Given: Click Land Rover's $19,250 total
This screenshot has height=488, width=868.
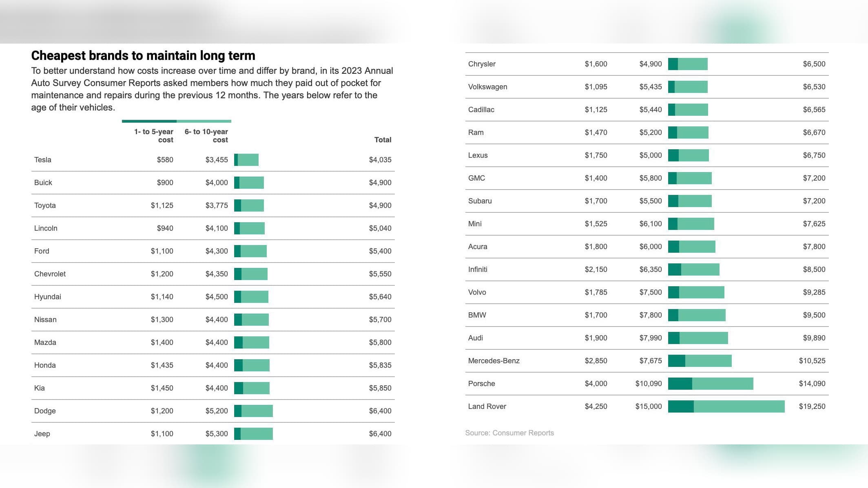Looking at the screenshot, I should 812,406.
